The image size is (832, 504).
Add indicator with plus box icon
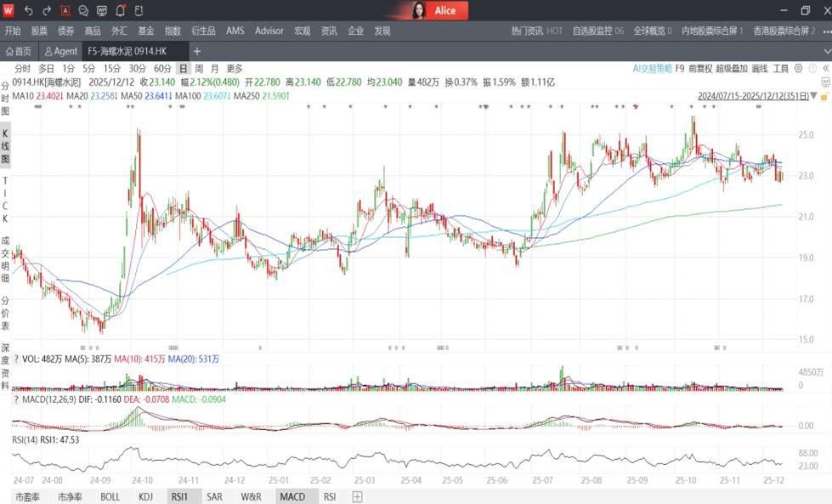click(358, 496)
